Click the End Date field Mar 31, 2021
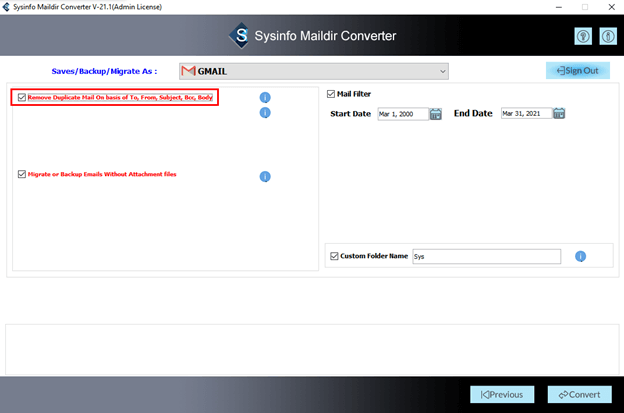Viewport: 624px width, 413px height. [x=526, y=113]
